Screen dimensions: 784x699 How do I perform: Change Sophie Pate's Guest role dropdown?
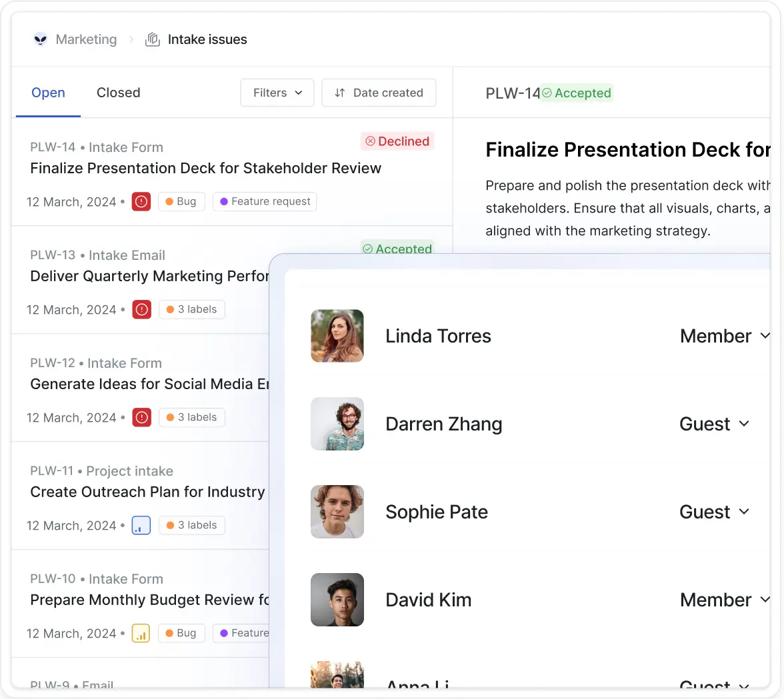[715, 512]
